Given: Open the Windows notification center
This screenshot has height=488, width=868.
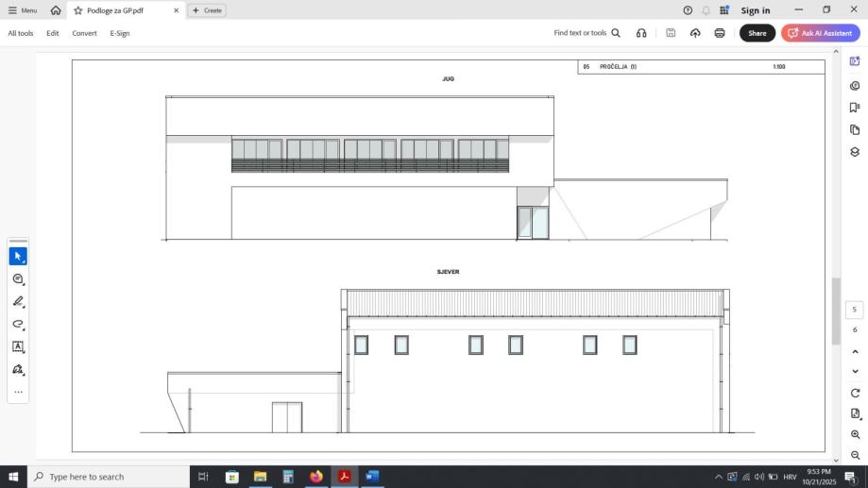Looking at the screenshot, I should pyautogui.click(x=850, y=477).
